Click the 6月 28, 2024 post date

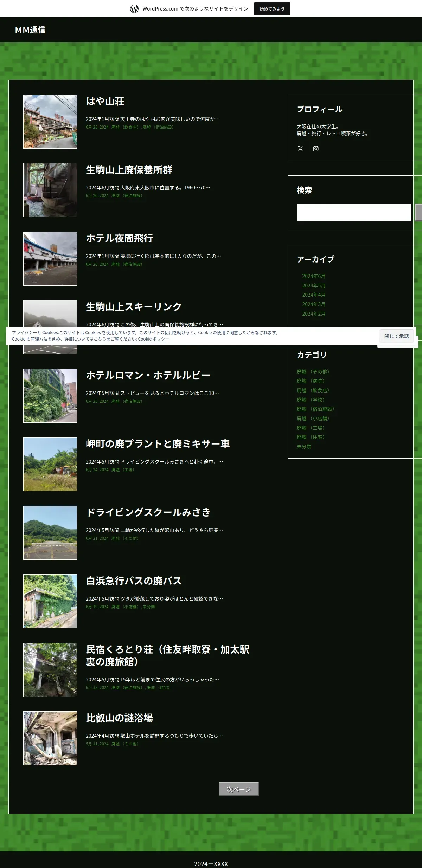pos(97,127)
